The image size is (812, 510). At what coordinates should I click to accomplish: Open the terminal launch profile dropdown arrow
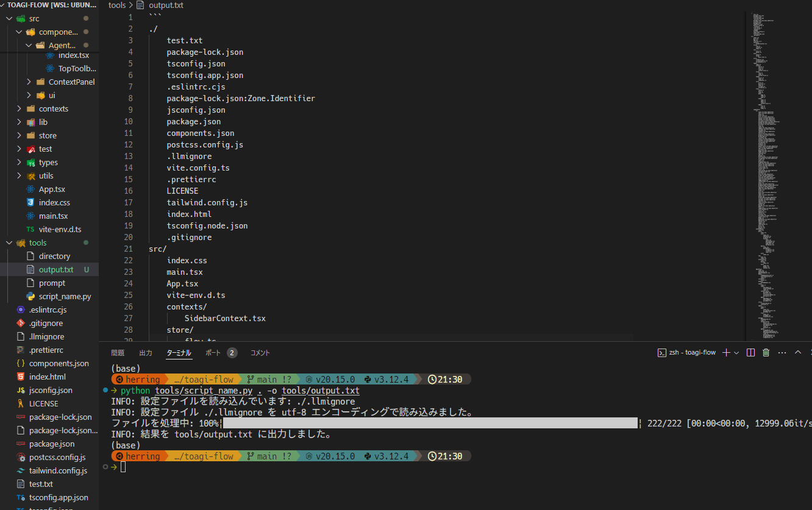pyautogui.click(x=736, y=353)
